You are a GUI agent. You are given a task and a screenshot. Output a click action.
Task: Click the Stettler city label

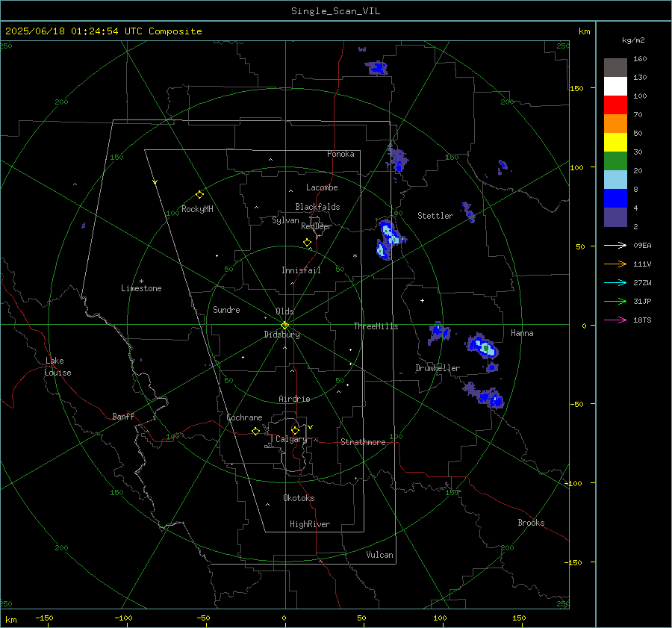(x=435, y=216)
